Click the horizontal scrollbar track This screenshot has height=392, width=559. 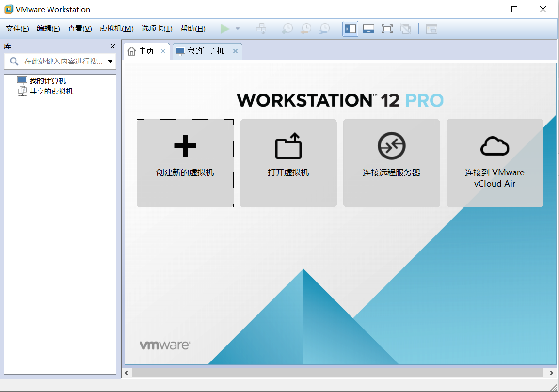[x=337, y=373]
